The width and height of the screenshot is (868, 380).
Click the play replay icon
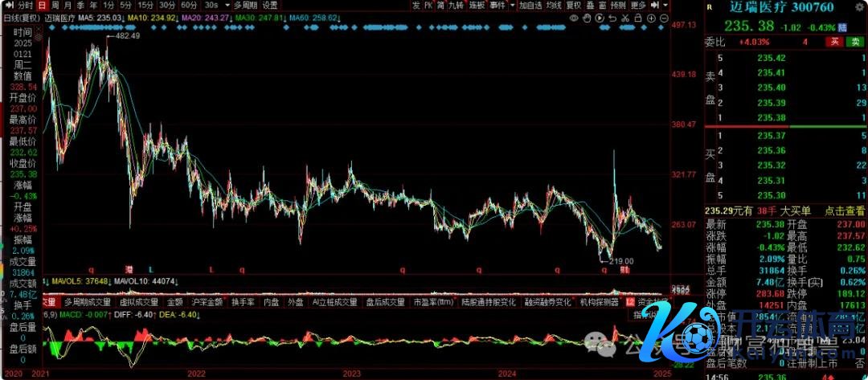tap(600, 18)
